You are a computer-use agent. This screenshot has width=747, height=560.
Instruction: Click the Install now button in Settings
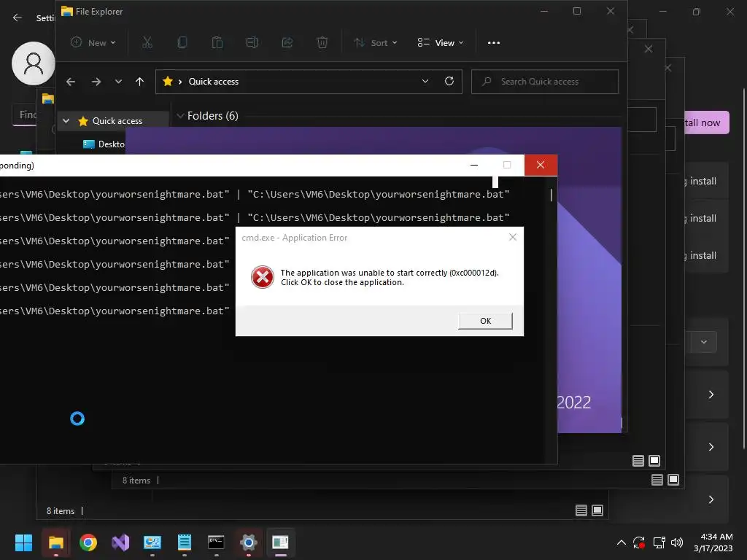tap(706, 122)
